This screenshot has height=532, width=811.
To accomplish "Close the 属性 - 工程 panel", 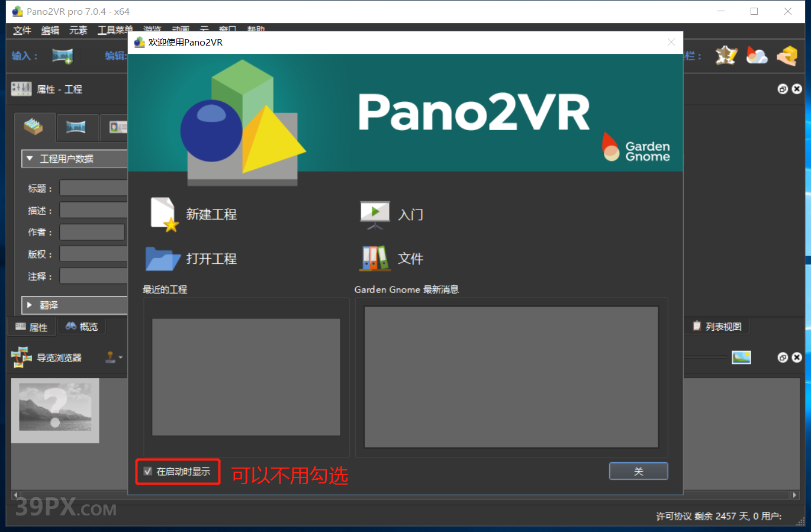I will [x=797, y=89].
